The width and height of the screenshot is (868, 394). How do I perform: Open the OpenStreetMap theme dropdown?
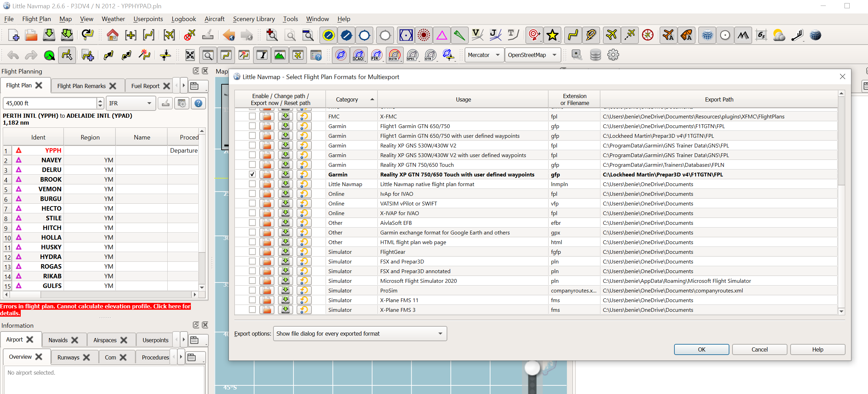click(532, 55)
